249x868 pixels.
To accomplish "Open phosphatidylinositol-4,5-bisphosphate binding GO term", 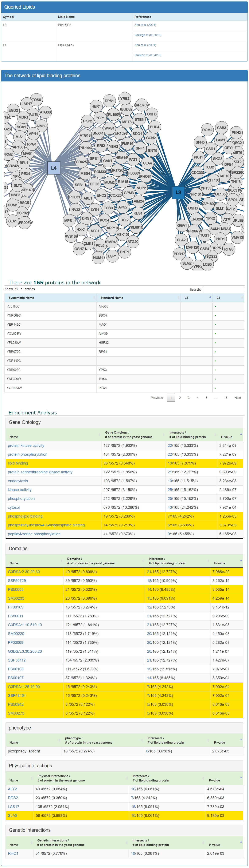I will tap(46, 525).
